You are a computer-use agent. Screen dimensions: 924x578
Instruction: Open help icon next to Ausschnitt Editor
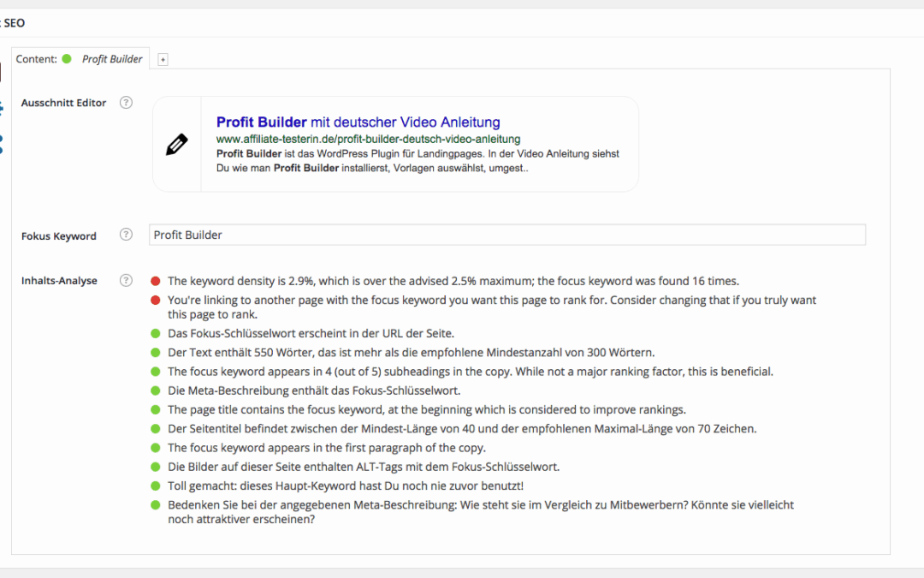tap(126, 103)
